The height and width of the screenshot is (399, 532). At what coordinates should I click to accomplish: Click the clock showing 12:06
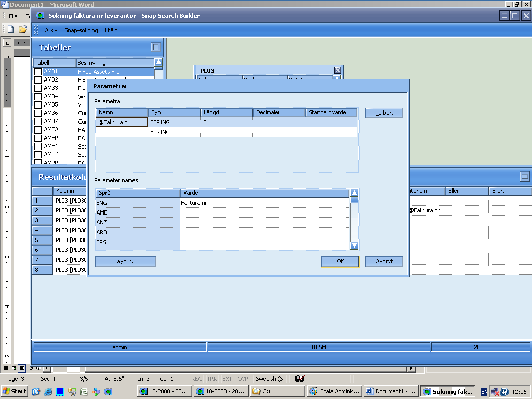[x=519, y=392]
